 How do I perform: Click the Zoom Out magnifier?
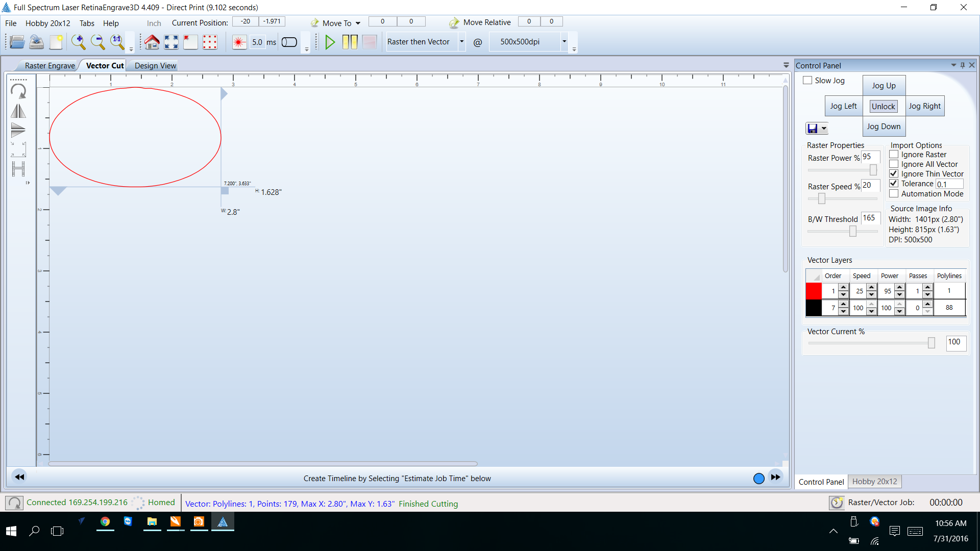[x=97, y=42]
